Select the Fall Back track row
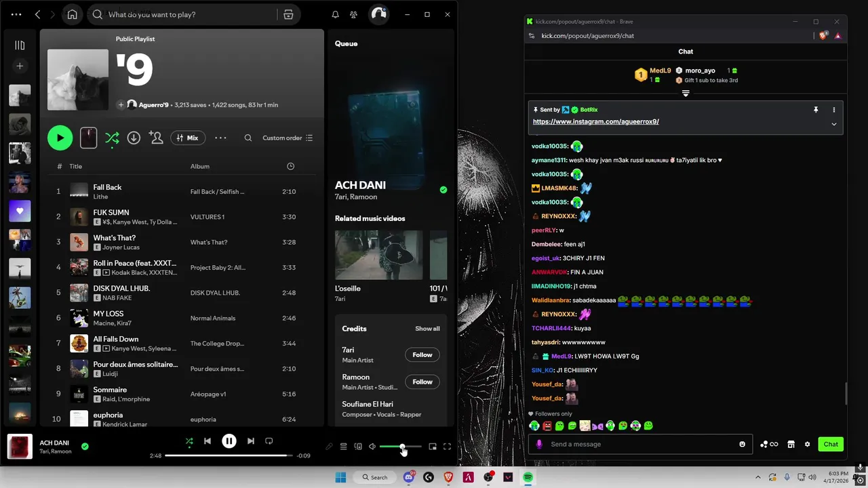 point(182,191)
